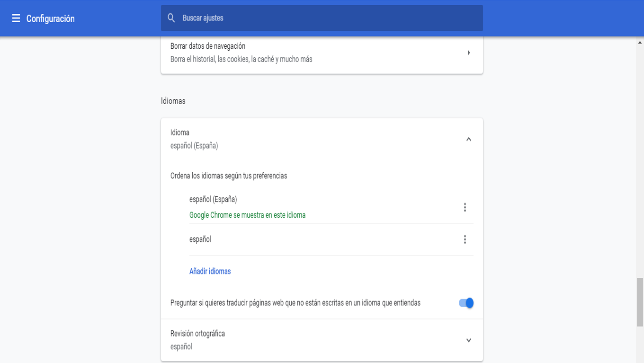Click the magnifier search icon
Viewport: 644px width, 363px height.
click(171, 18)
